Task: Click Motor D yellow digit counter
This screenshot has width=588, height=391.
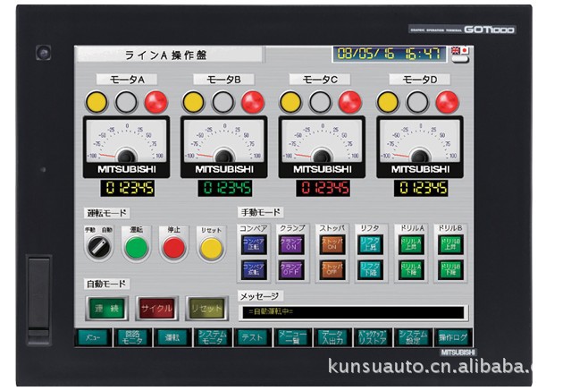Action: click(x=421, y=188)
